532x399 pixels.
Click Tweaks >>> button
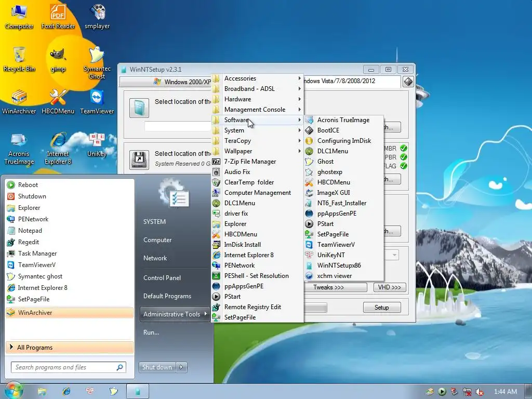[x=335, y=287]
